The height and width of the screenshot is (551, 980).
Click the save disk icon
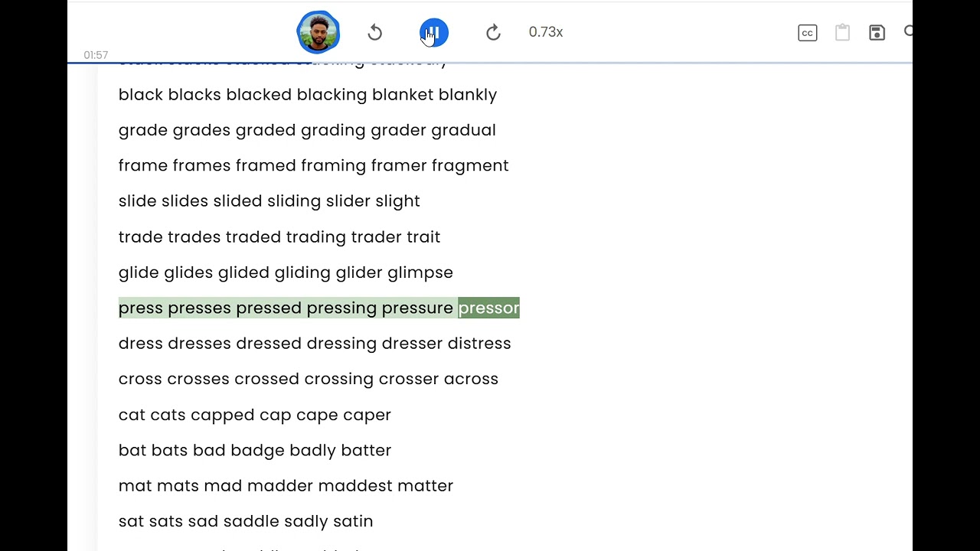click(x=877, y=32)
